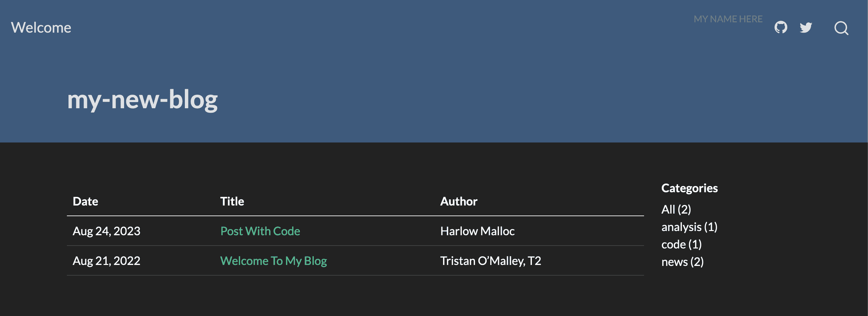Click the Aug 24, 2023 date cell
Image resolution: width=868 pixels, height=316 pixels.
pos(106,231)
